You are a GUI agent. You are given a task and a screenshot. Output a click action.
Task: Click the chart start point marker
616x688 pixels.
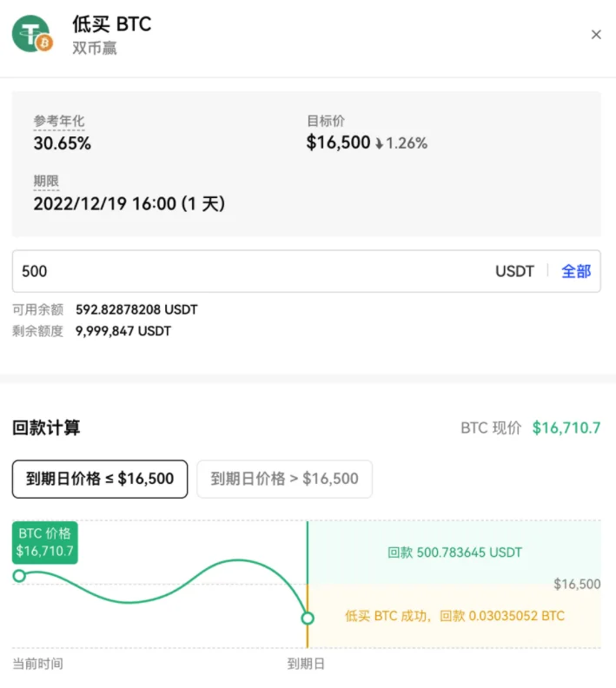click(19, 576)
